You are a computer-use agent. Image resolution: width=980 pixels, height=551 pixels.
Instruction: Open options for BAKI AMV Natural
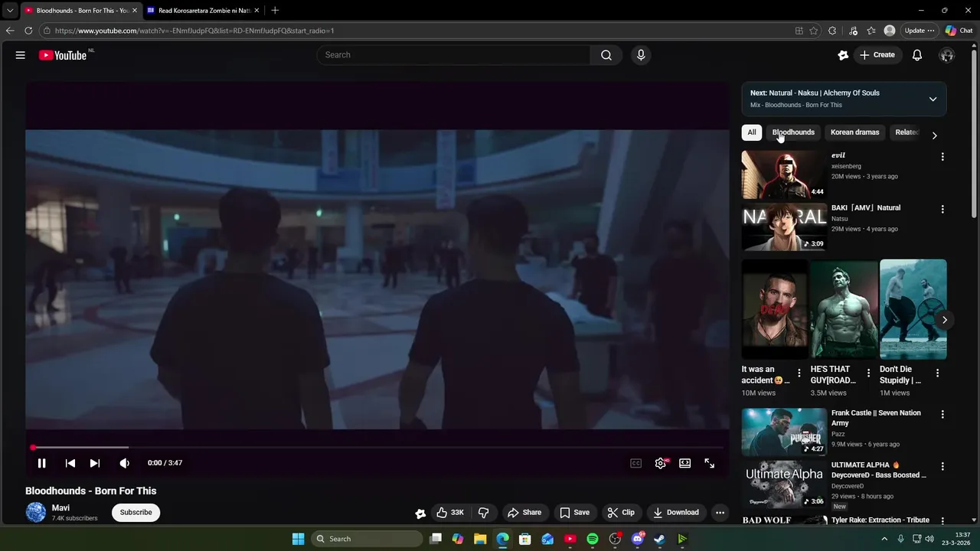click(942, 210)
